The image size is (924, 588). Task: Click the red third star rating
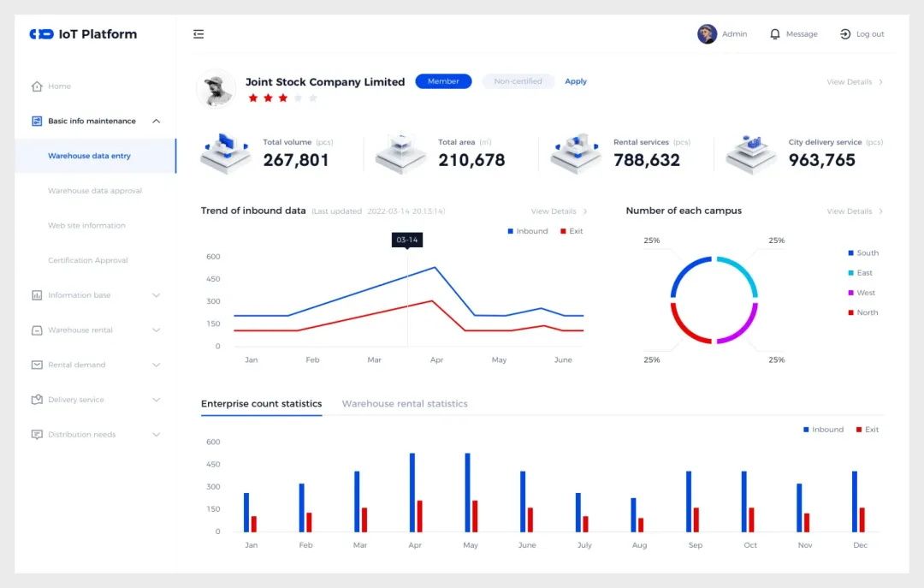(x=283, y=98)
